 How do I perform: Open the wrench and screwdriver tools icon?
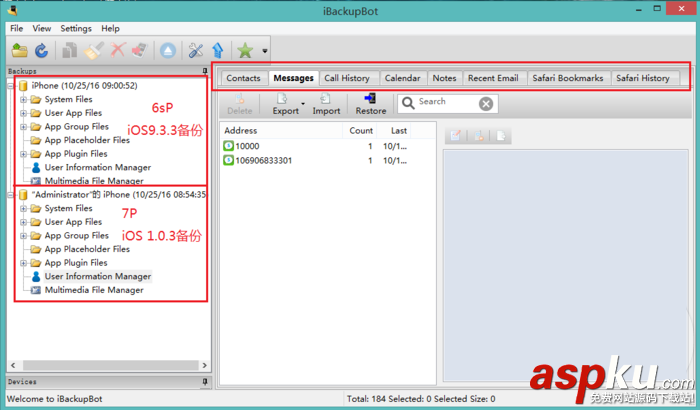[x=196, y=50]
